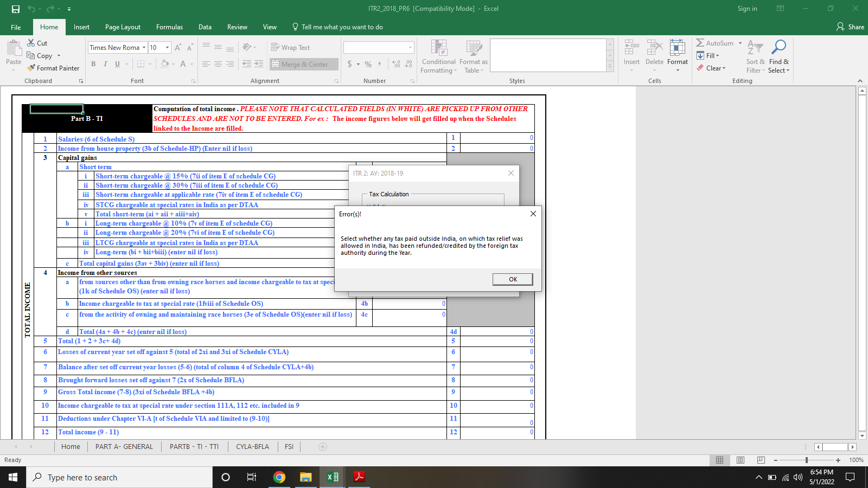Click the Tell me what you want field
The width and height of the screenshot is (868, 488).
pos(342,27)
